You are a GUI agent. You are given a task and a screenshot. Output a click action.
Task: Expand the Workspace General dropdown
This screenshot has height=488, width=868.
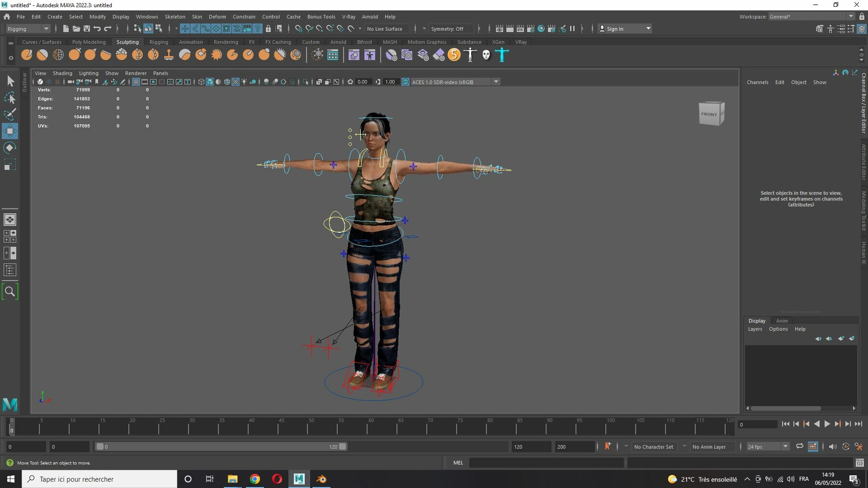pos(812,17)
